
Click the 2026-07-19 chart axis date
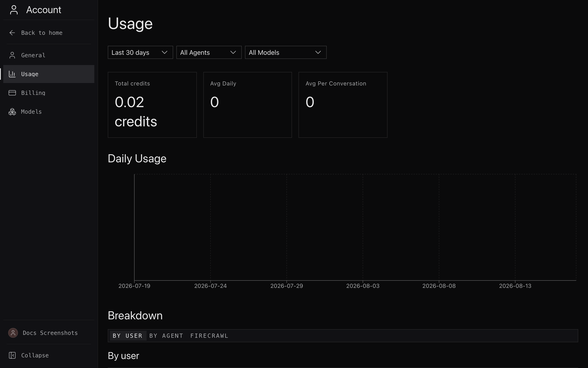point(134,286)
